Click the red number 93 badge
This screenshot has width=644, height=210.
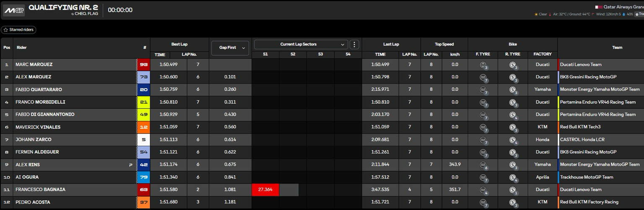coord(143,64)
